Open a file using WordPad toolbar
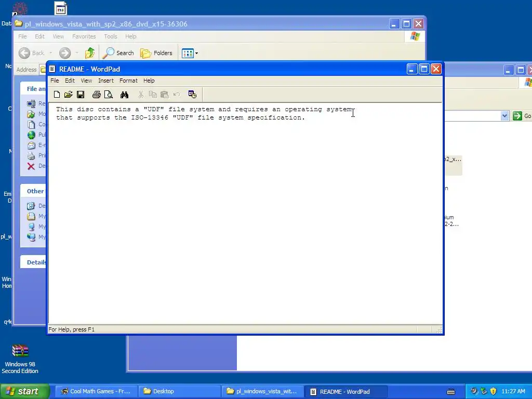The width and height of the screenshot is (532, 399). (x=68, y=95)
